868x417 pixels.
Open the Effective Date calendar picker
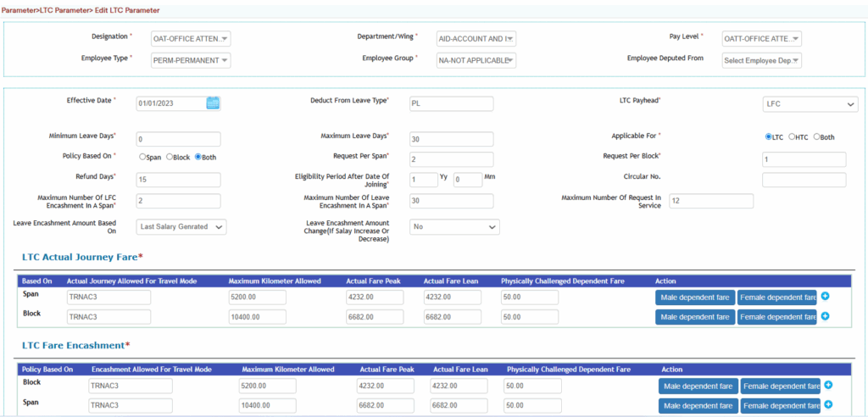(213, 103)
